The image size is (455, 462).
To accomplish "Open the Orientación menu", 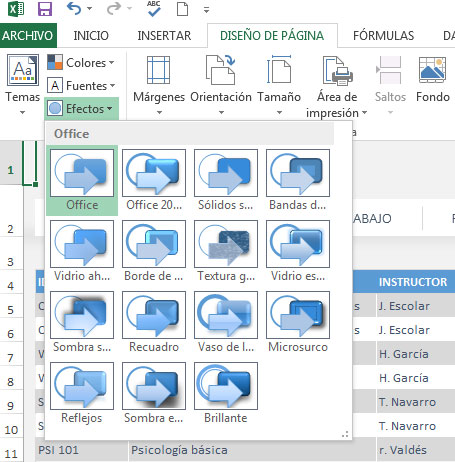I will pyautogui.click(x=221, y=85).
